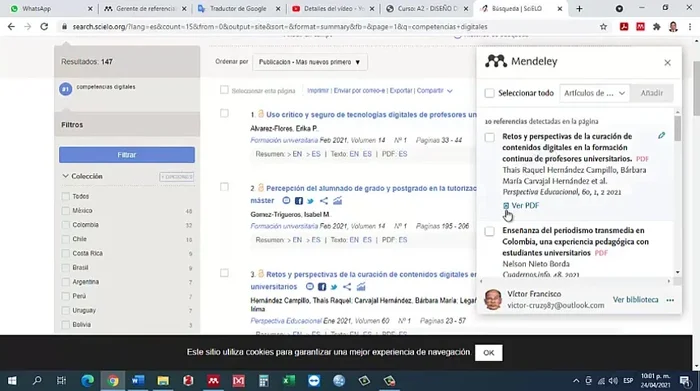The image size is (700, 391).
Task: Click Facebook share icon on result 2
Action: tap(299, 201)
